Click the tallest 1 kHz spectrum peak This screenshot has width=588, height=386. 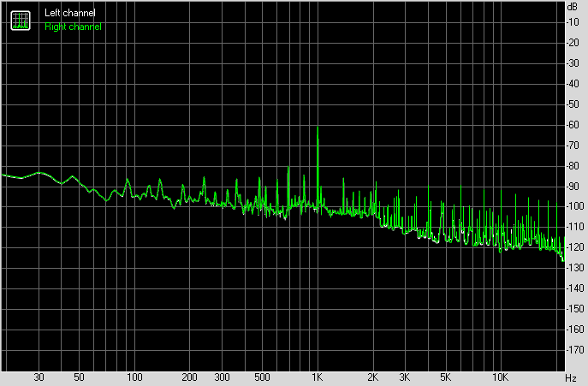(318, 169)
